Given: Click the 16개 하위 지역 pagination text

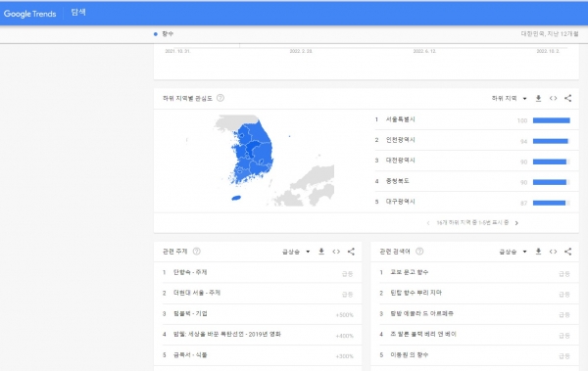Looking at the screenshot, I should click(x=472, y=222).
